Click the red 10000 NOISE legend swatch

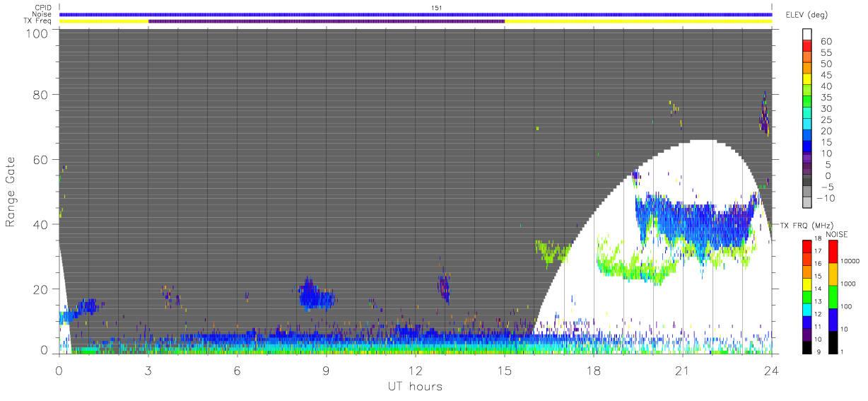click(833, 251)
